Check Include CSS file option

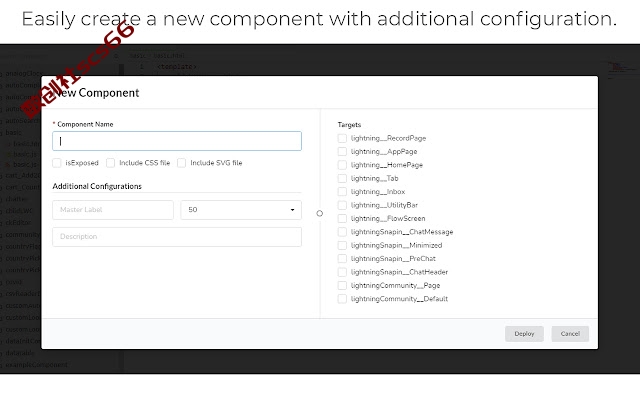pyautogui.click(x=111, y=163)
